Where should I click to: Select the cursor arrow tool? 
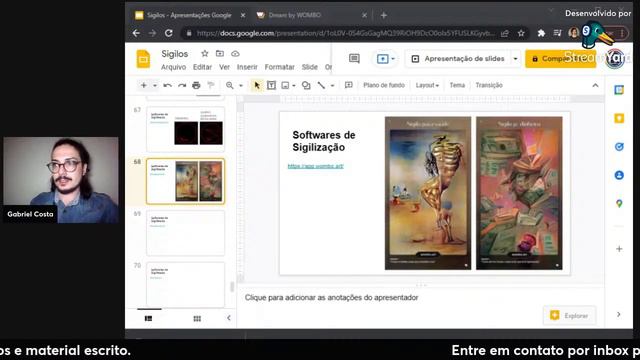(257, 85)
